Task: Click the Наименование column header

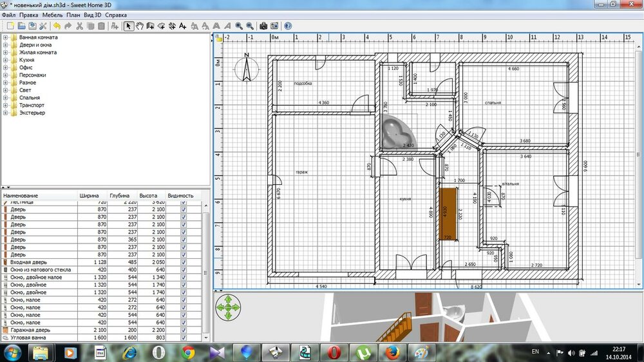Action: point(21,195)
